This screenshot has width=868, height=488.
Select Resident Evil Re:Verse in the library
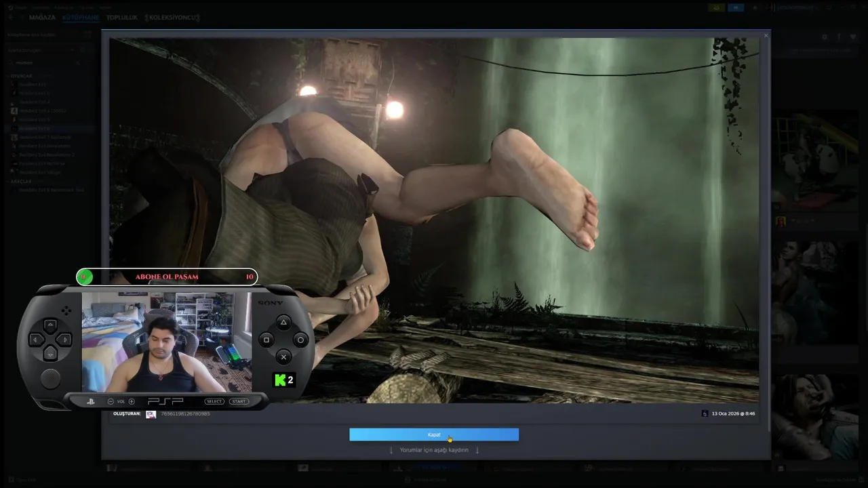coord(42,163)
